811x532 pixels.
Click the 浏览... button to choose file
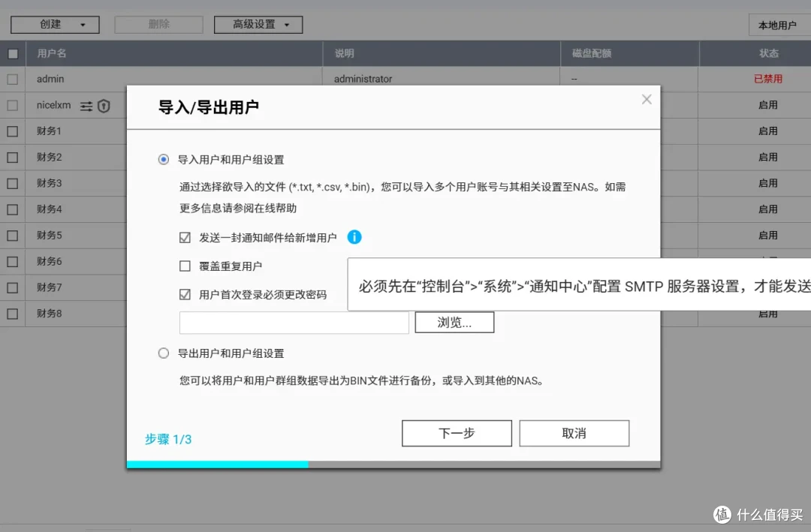(454, 322)
